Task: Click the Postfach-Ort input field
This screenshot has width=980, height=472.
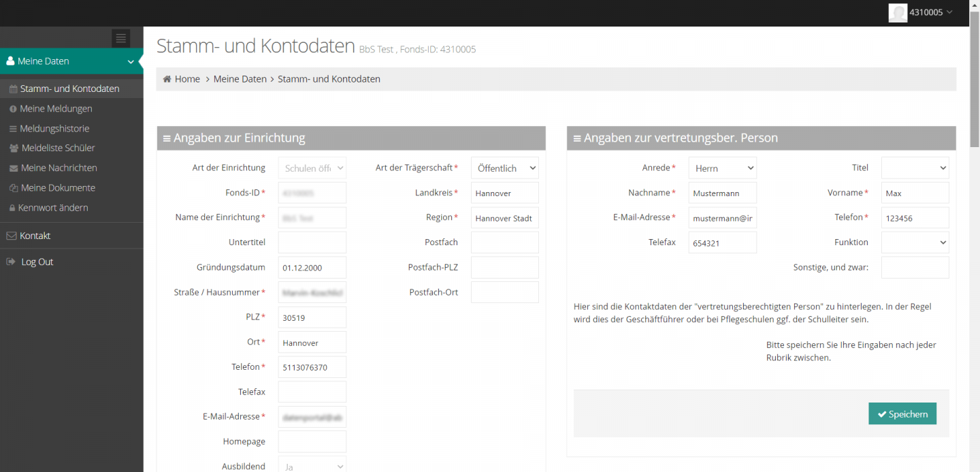Action: 505,292
